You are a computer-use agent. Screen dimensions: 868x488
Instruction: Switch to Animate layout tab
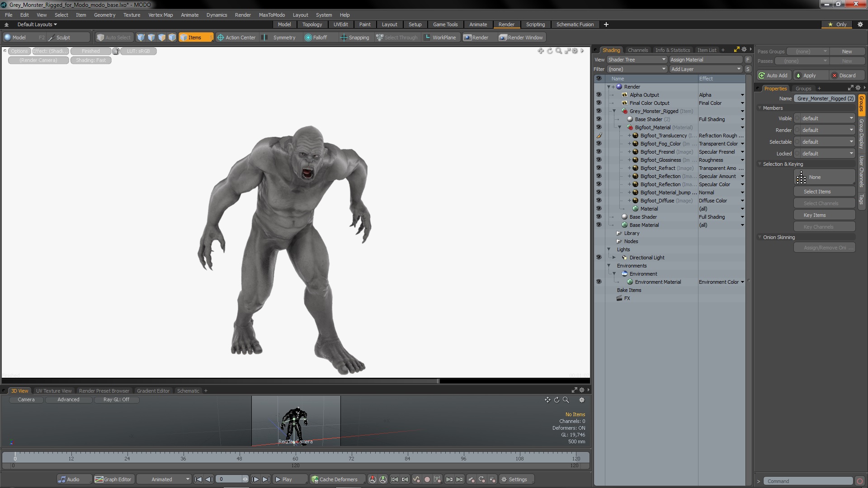click(x=478, y=24)
